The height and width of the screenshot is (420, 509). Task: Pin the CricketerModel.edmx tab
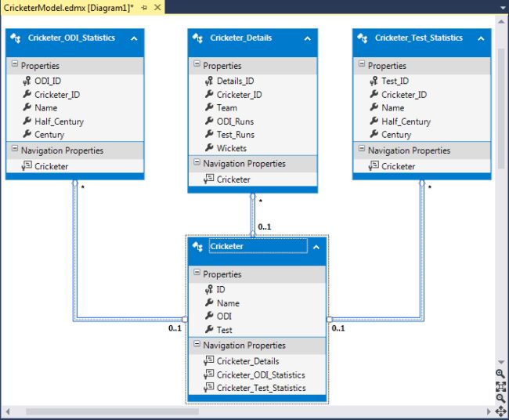pyautogui.click(x=144, y=7)
